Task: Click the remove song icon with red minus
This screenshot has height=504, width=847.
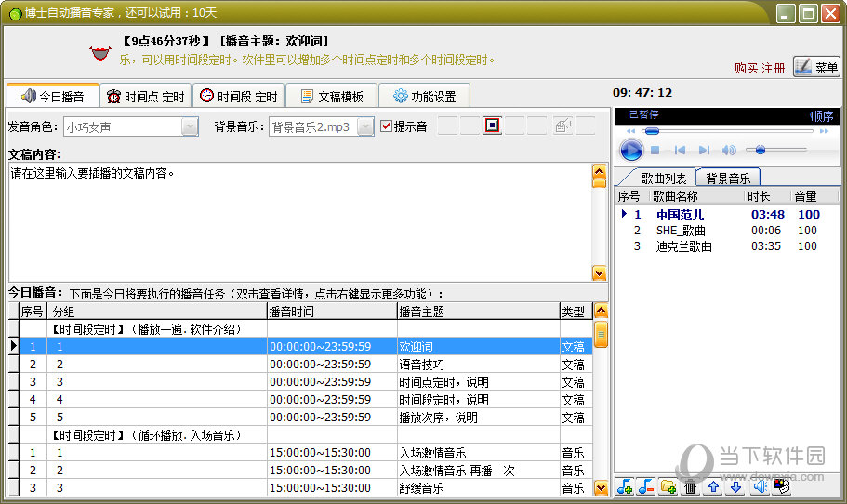Action: 646,486
